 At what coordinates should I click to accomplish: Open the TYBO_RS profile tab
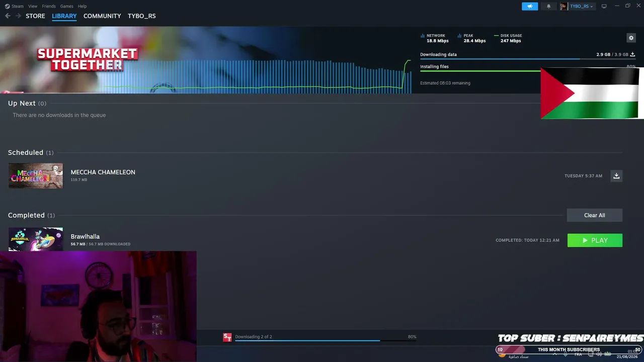tap(141, 16)
